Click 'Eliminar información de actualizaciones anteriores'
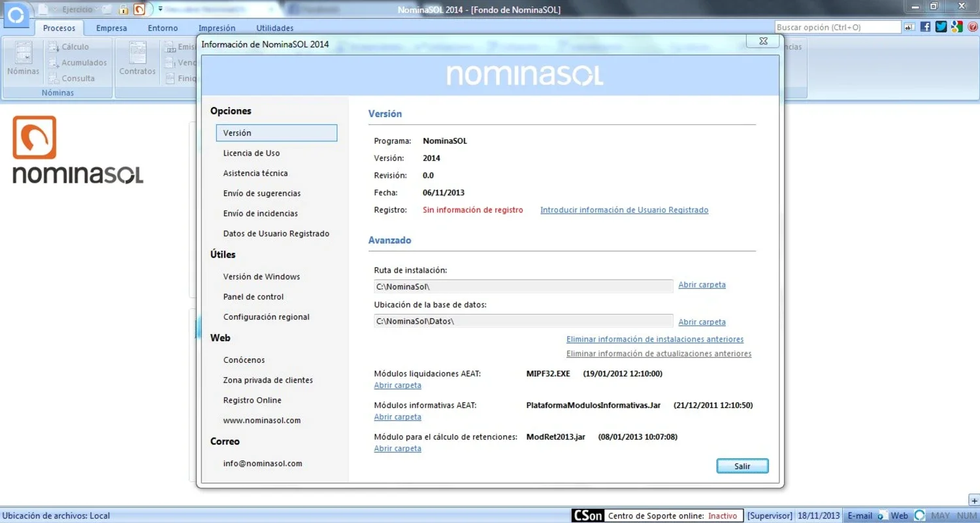The width and height of the screenshot is (980, 523). point(659,354)
